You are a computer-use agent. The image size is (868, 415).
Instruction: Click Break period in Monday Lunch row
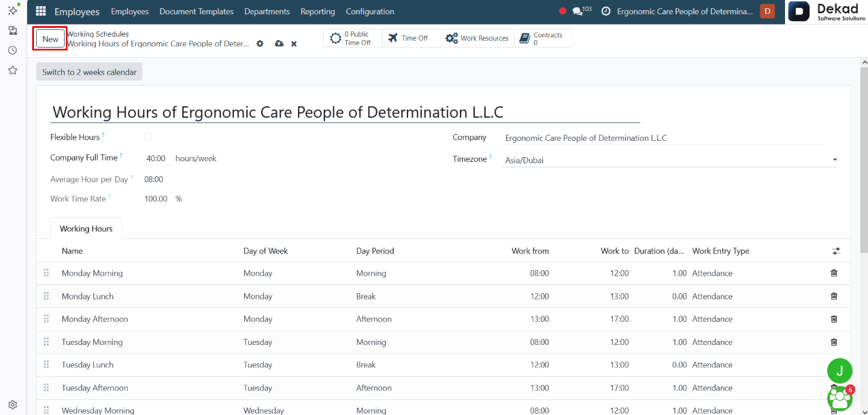click(366, 297)
